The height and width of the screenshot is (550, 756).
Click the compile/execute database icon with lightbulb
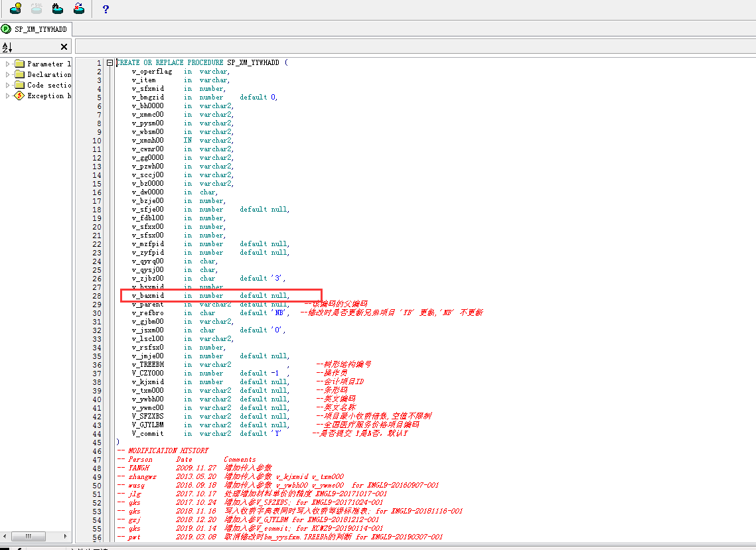pos(15,9)
